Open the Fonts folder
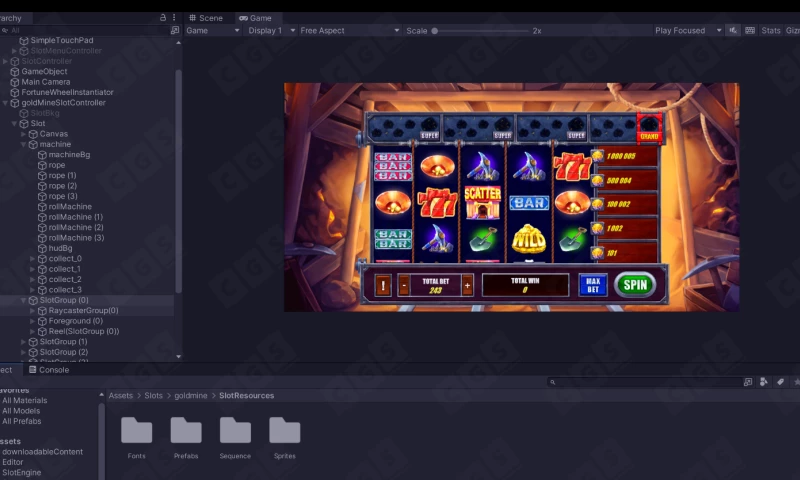The height and width of the screenshot is (480, 800). [136, 431]
